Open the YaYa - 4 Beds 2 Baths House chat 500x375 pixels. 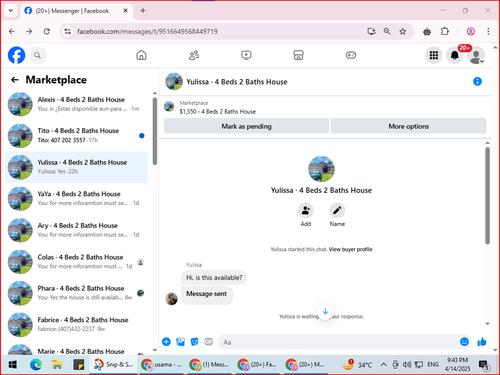76,199
